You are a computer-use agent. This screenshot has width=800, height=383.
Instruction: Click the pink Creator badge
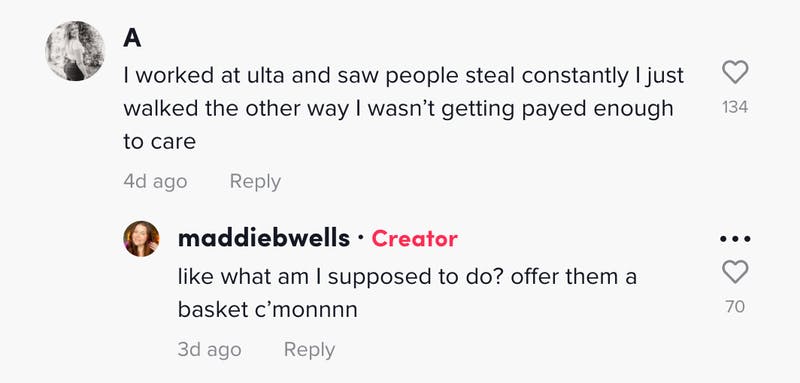click(414, 239)
